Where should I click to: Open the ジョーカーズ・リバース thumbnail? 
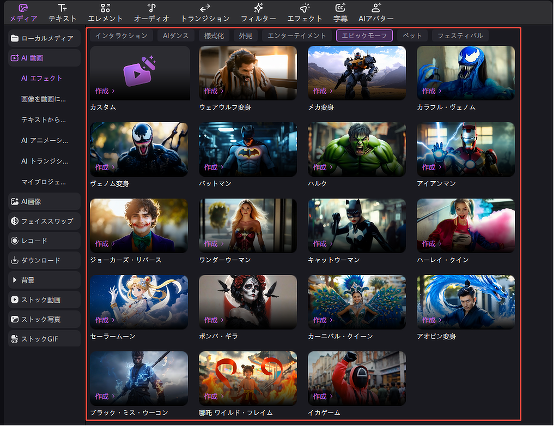(x=139, y=225)
